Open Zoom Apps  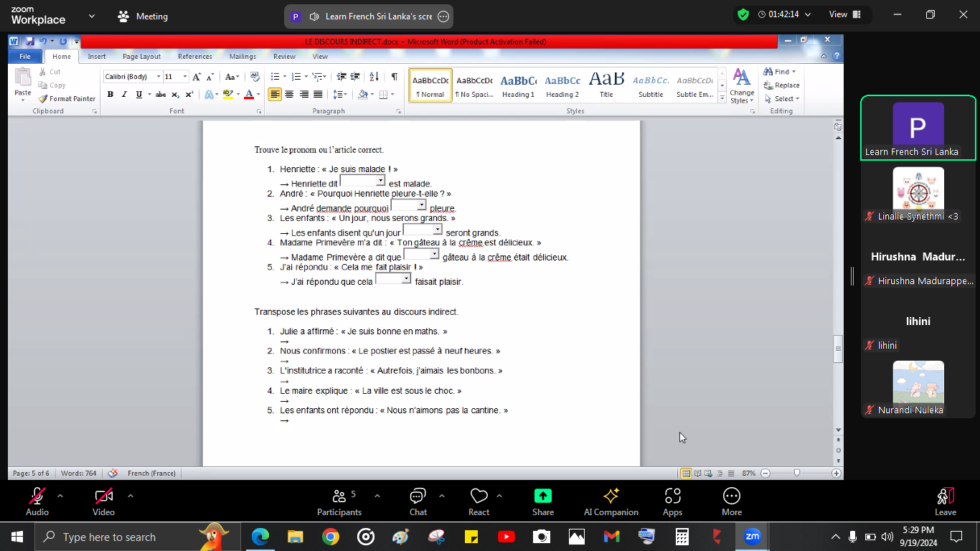pos(672,502)
